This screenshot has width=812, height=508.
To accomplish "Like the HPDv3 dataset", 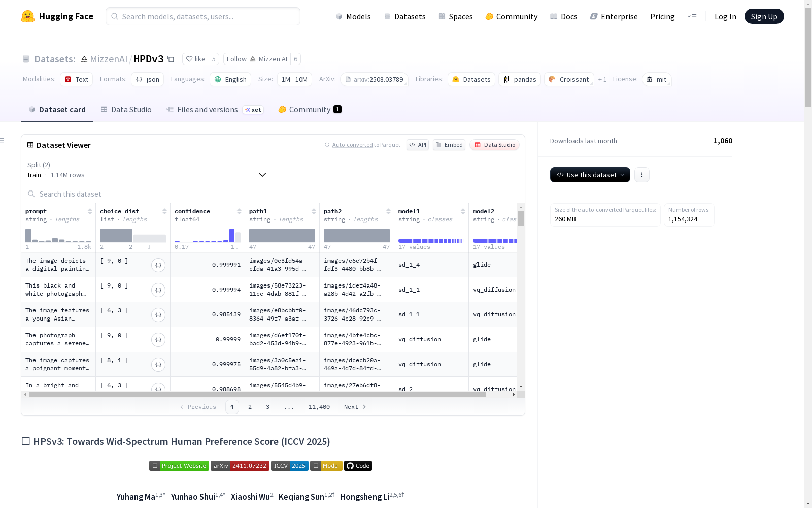I will [x=195, y=59].
